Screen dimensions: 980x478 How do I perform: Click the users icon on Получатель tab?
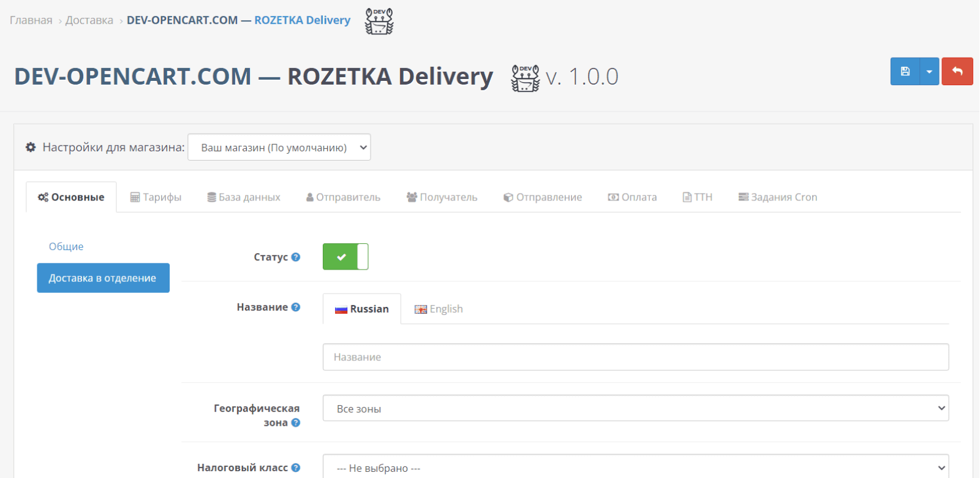pos(412,197)
